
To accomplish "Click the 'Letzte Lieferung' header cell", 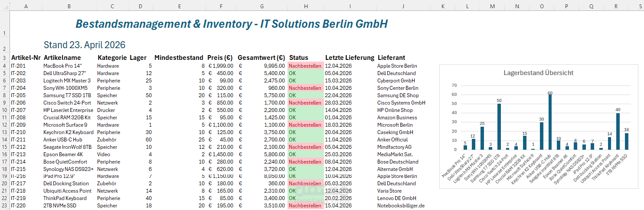I will (x=350, y=58).
